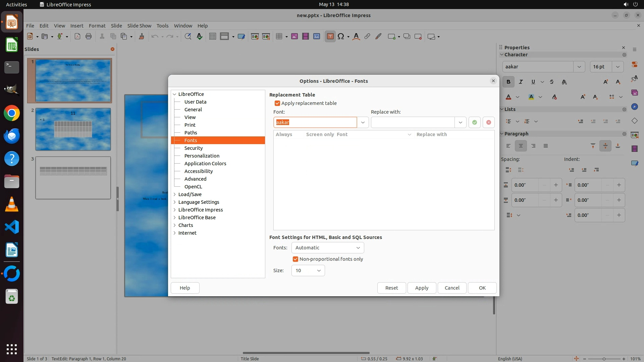
Task: Expand the Load/Save tree node
Action: tap(175, 194)
